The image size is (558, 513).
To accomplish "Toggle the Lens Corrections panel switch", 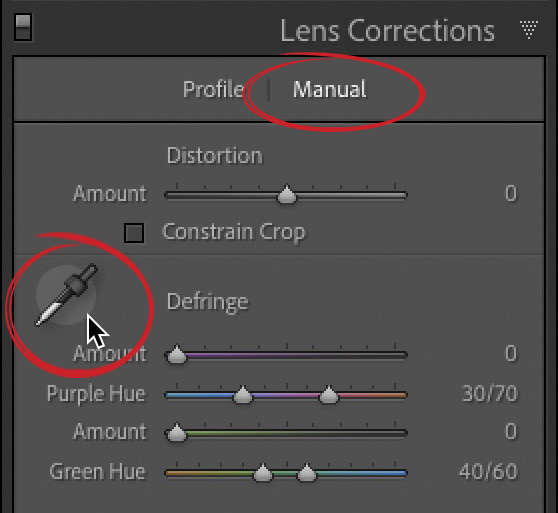I will (23, 27).
